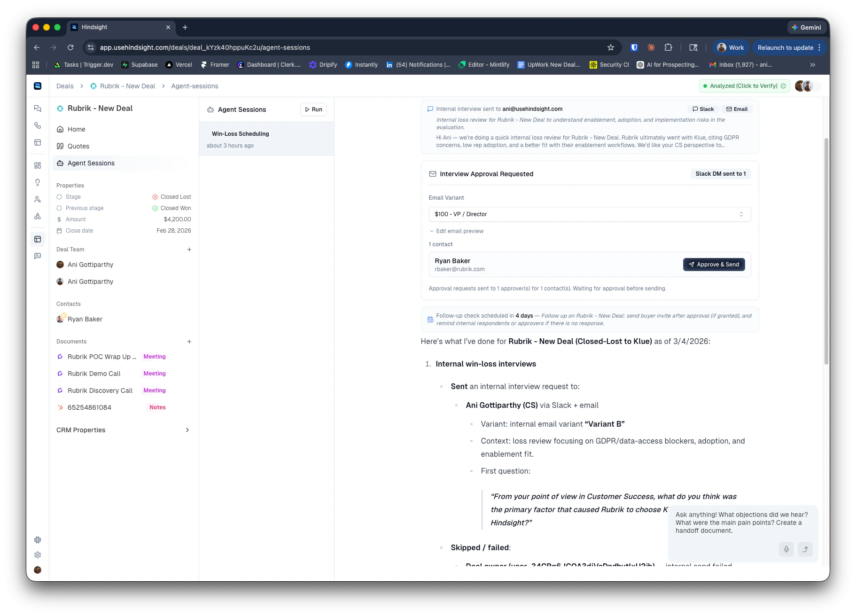Click the send arrow in chat box

coord(805,549)
